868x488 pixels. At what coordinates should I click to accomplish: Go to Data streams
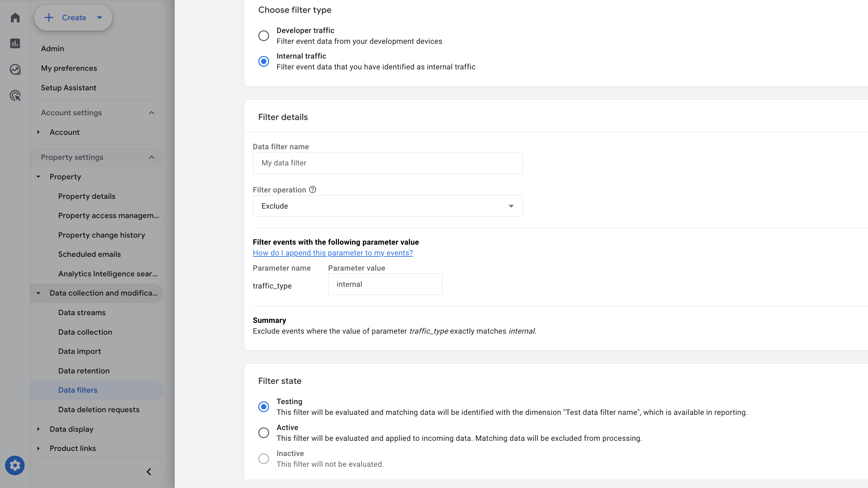click(x=82, y=312)
